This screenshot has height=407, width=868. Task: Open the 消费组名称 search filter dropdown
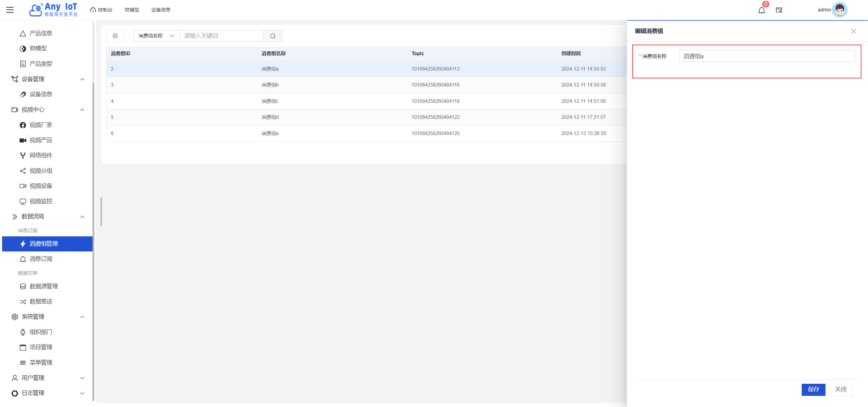156,36
